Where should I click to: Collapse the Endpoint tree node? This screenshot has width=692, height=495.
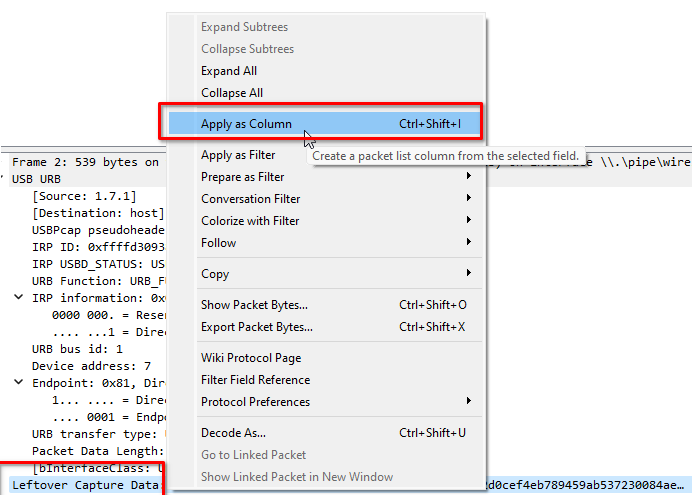[x=20, y=383]
